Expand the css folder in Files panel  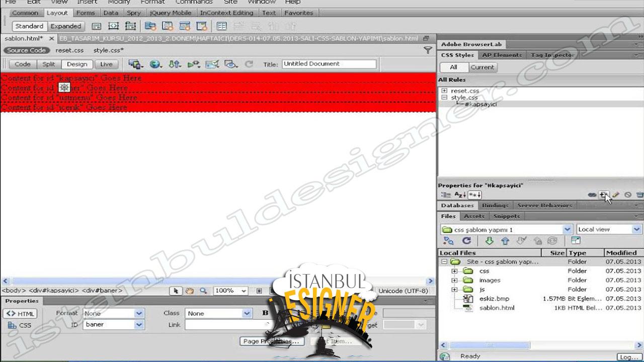tap(454, 271)
